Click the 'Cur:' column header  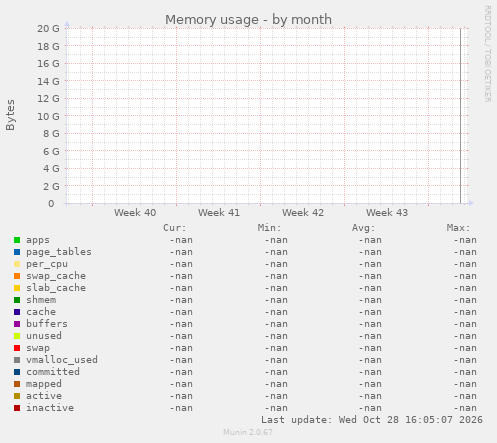[175, 228]
